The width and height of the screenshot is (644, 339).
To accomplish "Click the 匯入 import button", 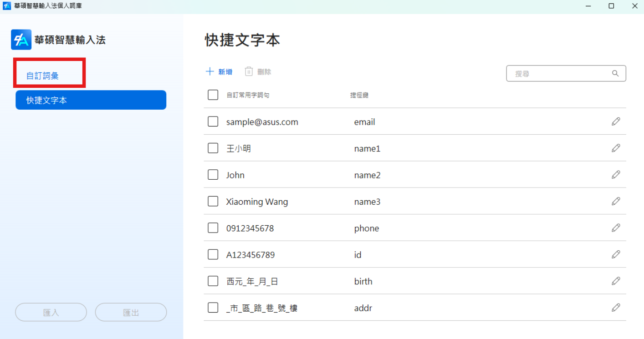I will pyautogui.click(x=51, y=312).
